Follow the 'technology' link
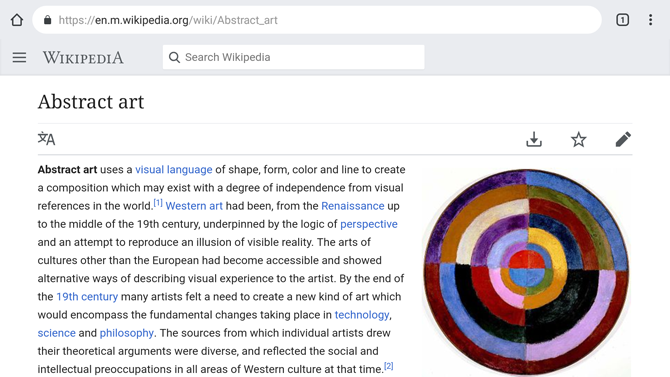The height and width of the screenshot is (377, 670). tap(362, 315)
